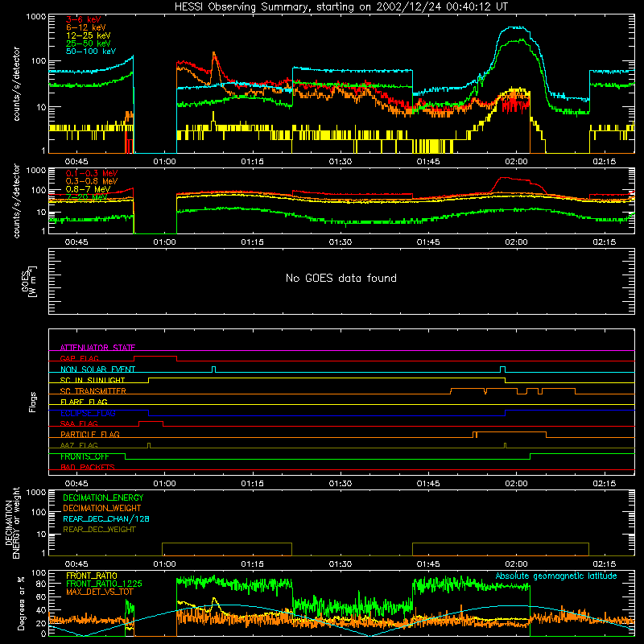
Task: Click the DECIMATION_WEIGHT legend label
Action: (102, 508)
